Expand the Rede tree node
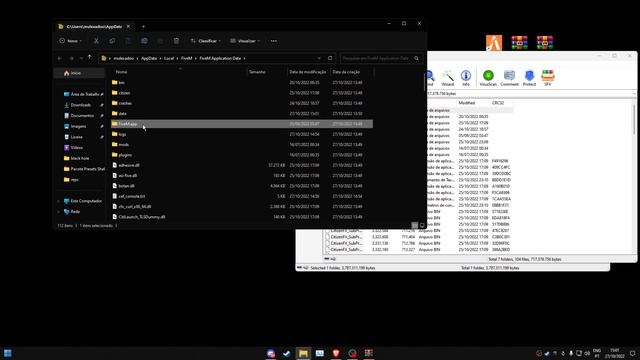Screen dimensions: 640x360 coord(59,212)
